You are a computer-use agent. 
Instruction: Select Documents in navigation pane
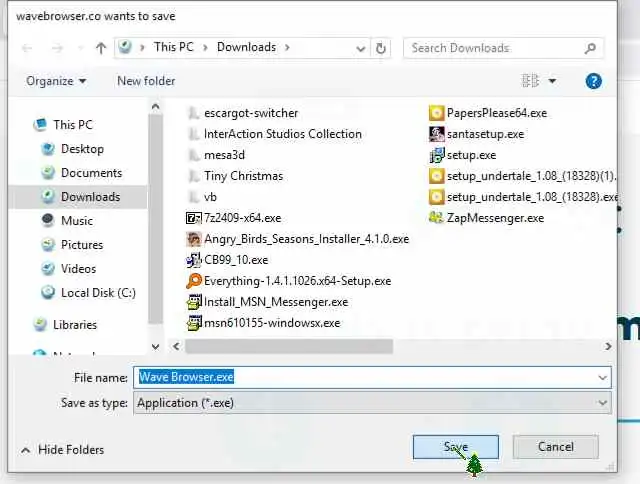91,173
